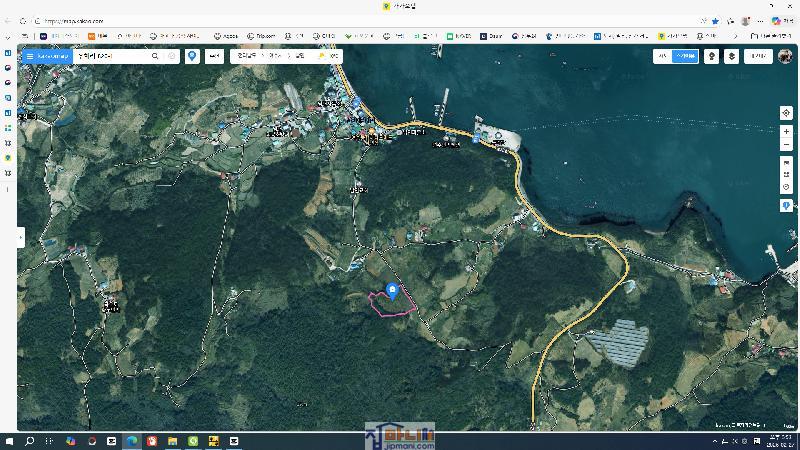800x450 pixels.
Task: Open the weather info widget
Action: tap(328, 57)
